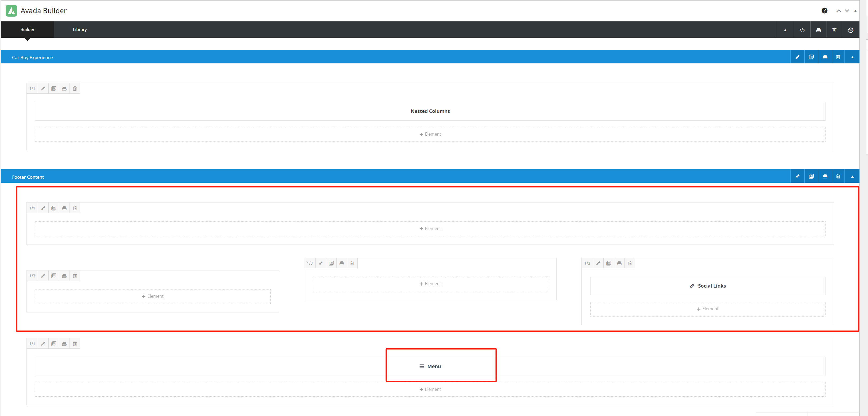Delete the entire page content via trash icon

pyautogui.click(x=834, y=30)
